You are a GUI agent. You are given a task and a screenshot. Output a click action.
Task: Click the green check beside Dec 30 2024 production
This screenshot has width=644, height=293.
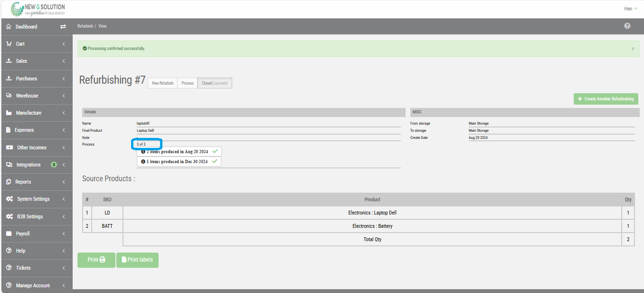tap(215, 162)
